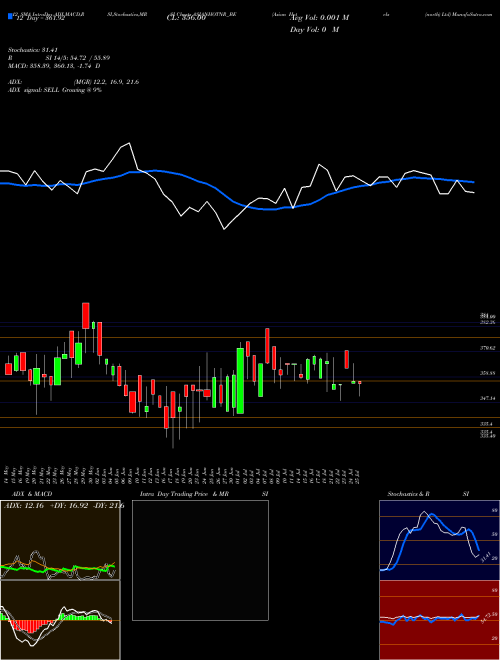Open the MACD histogram mini chart
The image size is (500, 660).
click(60, 620)
